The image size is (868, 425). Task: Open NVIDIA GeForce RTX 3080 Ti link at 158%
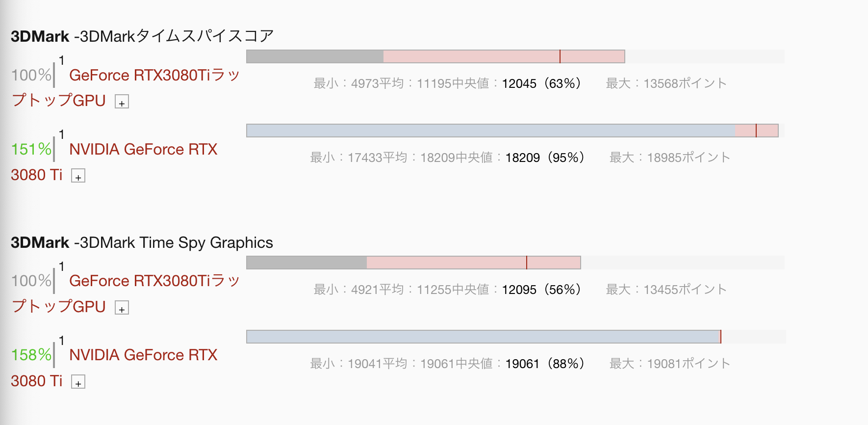coord(114,368)
